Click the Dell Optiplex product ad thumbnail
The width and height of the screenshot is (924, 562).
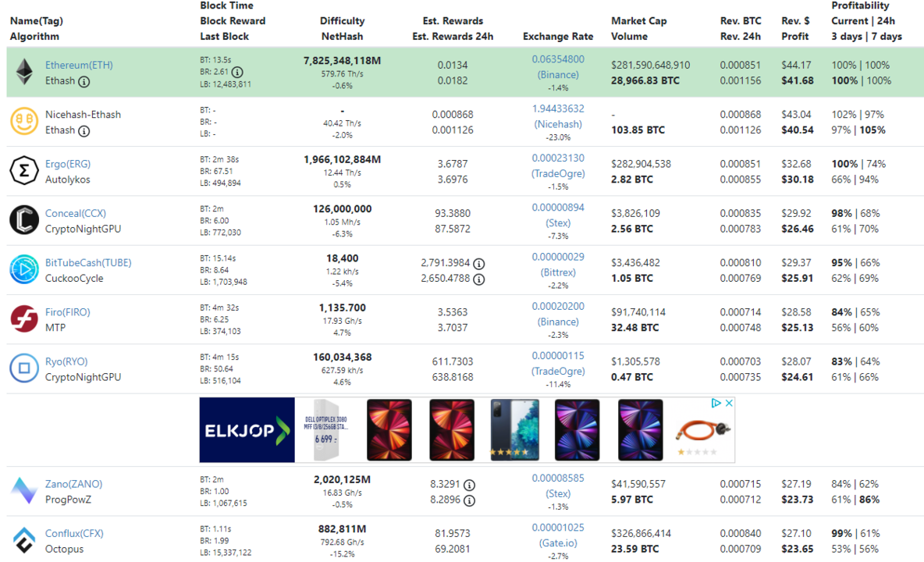pyautogui.click(x=325, y=430)
